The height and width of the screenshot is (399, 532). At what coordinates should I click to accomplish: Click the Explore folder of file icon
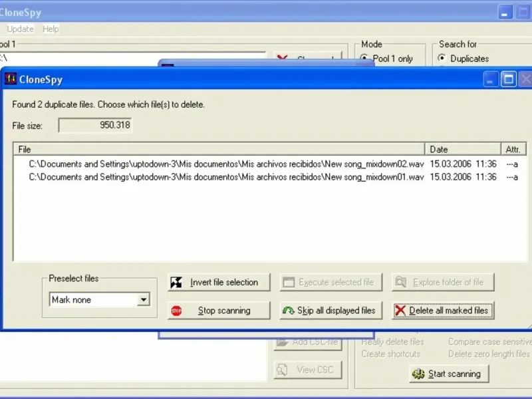click(401, 281)
